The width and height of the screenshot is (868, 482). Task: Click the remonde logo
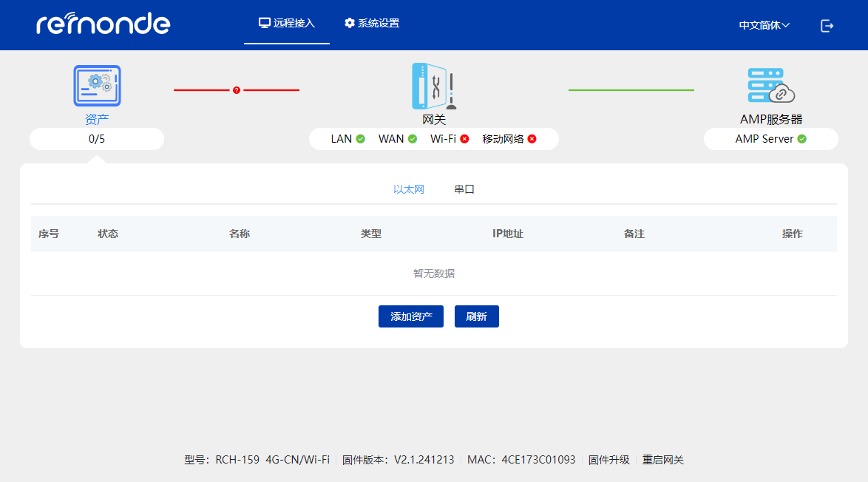[104, 24]
